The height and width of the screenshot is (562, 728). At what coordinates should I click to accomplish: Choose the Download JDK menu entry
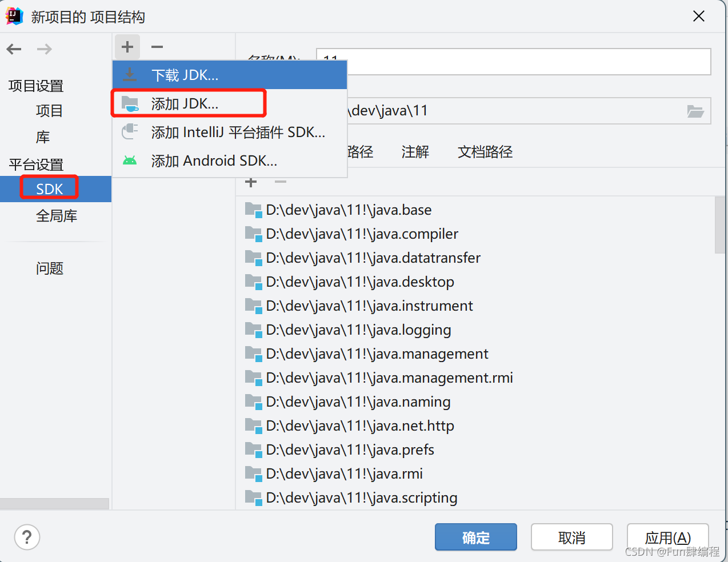[x=230, y=75]
